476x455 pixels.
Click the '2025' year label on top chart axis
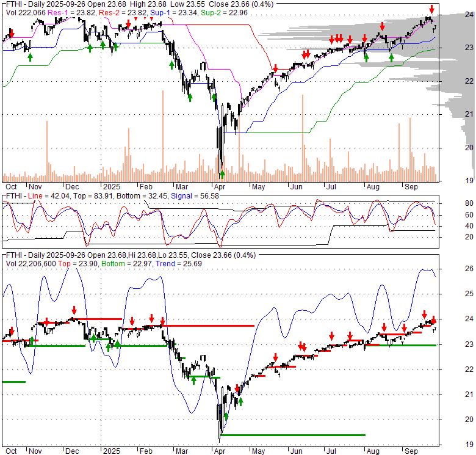(x=112, y=187)
